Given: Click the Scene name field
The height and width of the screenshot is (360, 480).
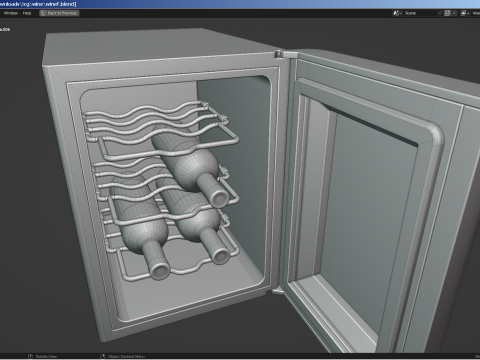Looking at the screenshot, I should [x=419, y=13].
